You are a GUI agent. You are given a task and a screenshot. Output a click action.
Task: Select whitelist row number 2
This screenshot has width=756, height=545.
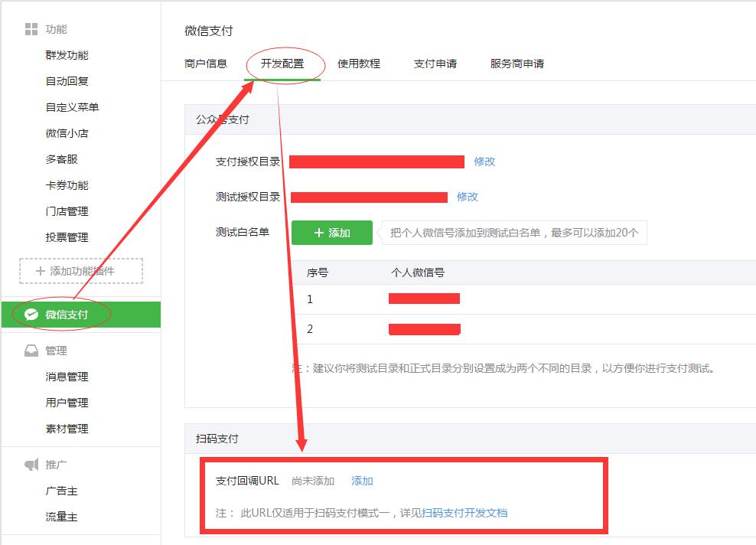pos(525,329)
